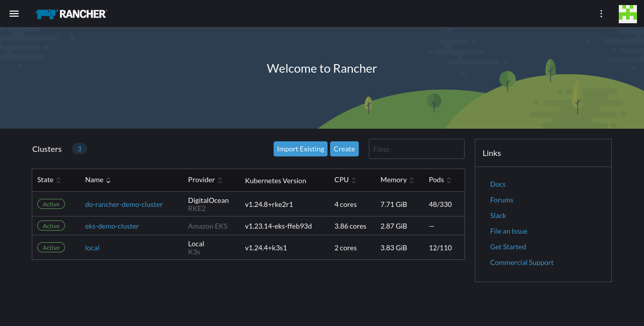Open the File an Issue link

pyautogui.click(x=508, y=231)
